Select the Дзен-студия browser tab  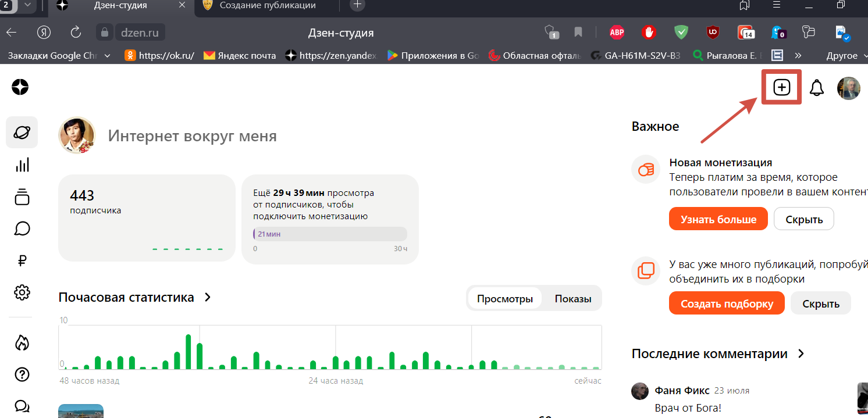[x=120, y=5]
